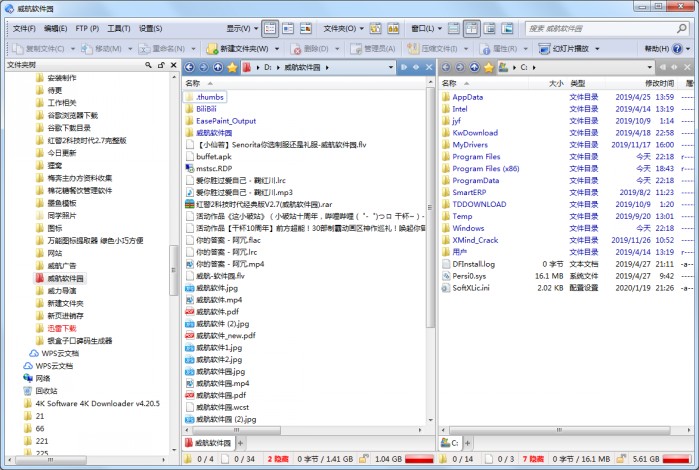Open the FTP (P) menu
This screenshot has height=470, width=699.
pyautogui.click(x=87, y=29)
